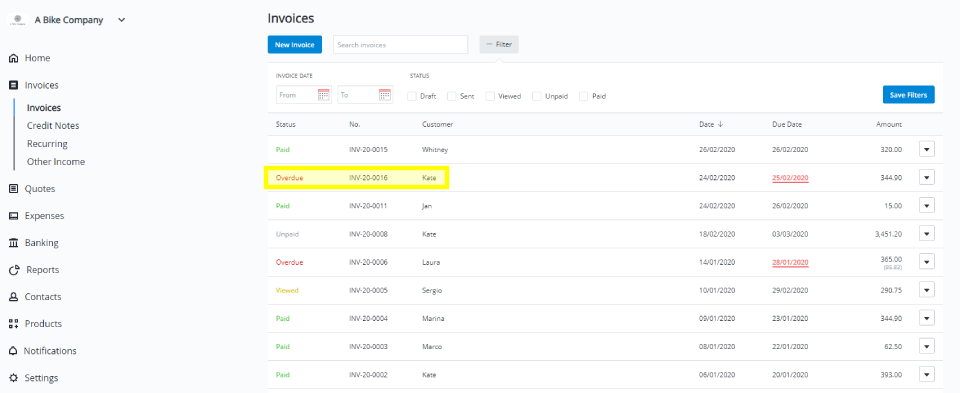Sort by Customer column header
Image resolution: width=960 pixels, height=393 pixels.
(437, 124)
